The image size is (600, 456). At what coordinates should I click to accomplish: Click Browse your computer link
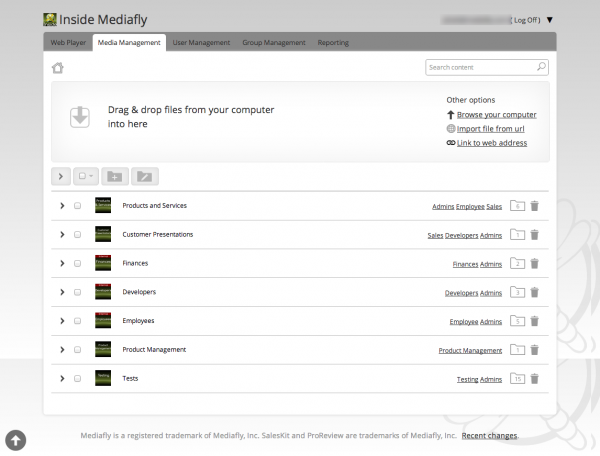point(497,115)
